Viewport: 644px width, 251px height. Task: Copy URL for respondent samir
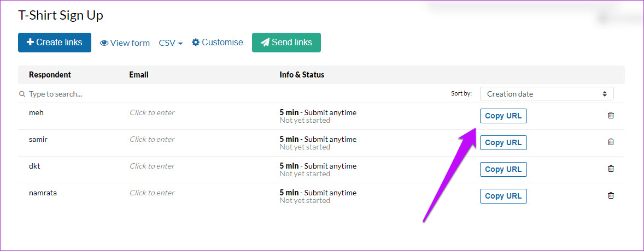coord(503,142)
